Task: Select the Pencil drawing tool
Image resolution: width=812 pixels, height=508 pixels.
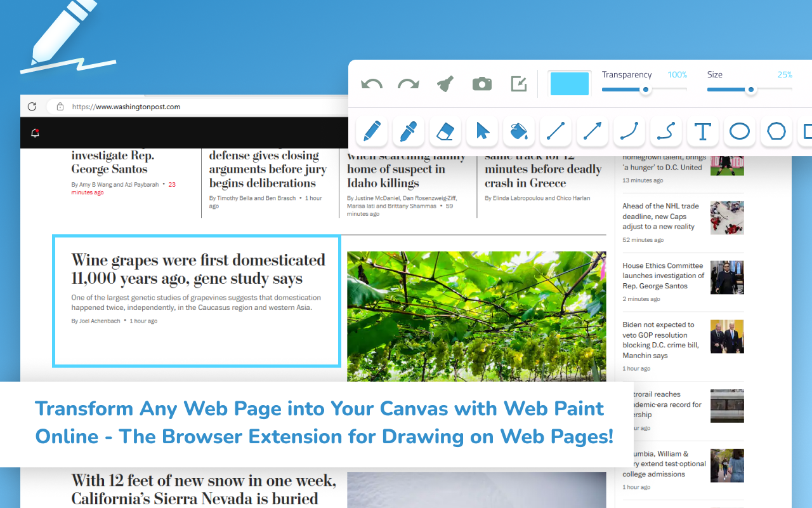Action: click(371, 131)
